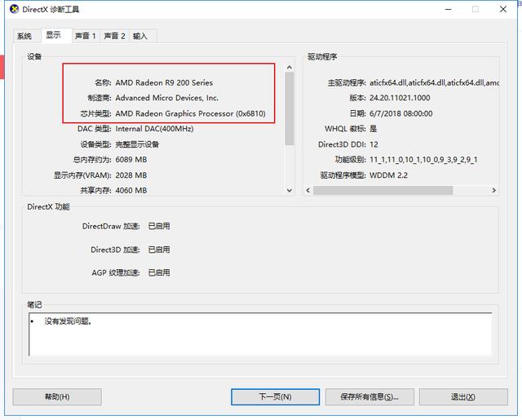
Task: Click feature levels 11_1,11_0,10_1 value
Action: coord(423,160)
